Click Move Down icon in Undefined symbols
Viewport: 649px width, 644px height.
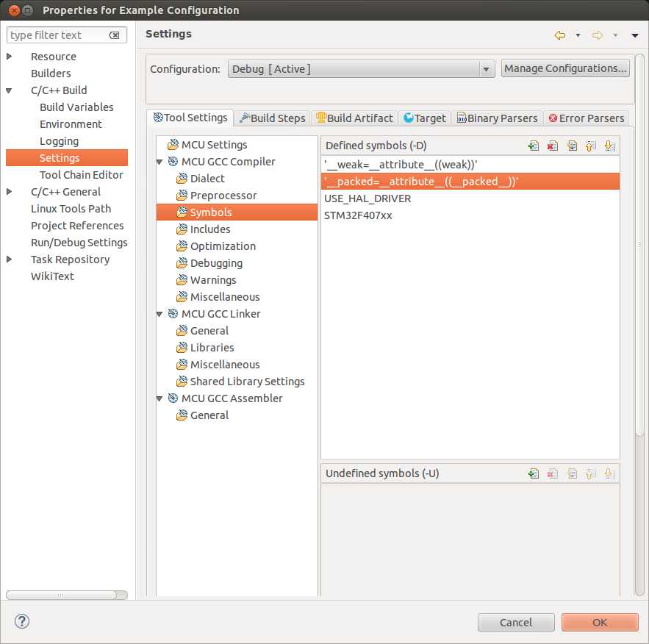pyautogui.click(x=609, y=473)
